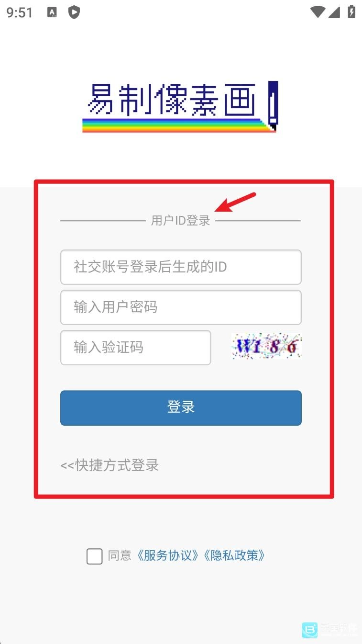The height and width of the screenshot is (644, 362).
Task: Click the 输入验证码 captcha input field
Action: click(135, 348)
